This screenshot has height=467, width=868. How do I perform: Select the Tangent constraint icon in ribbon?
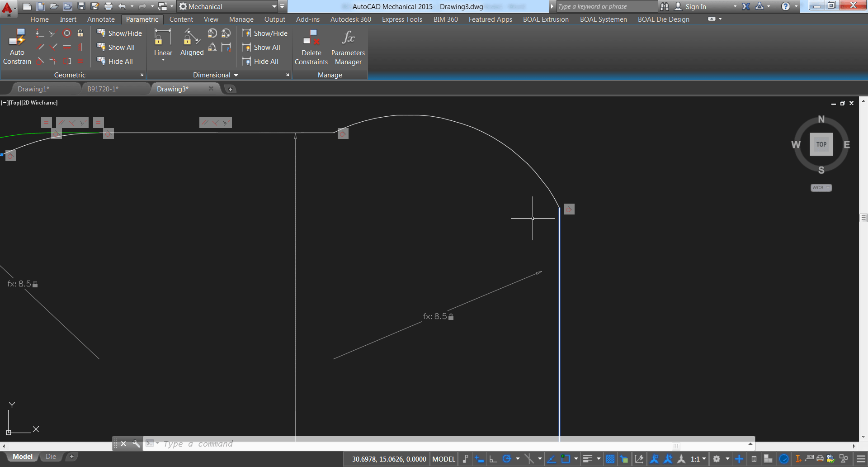coord(40,61)
